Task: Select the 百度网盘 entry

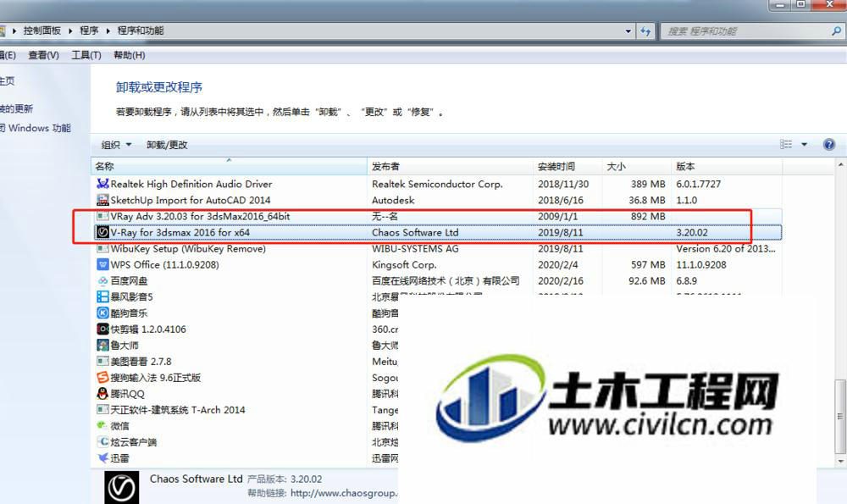Action: coord(436,281)
